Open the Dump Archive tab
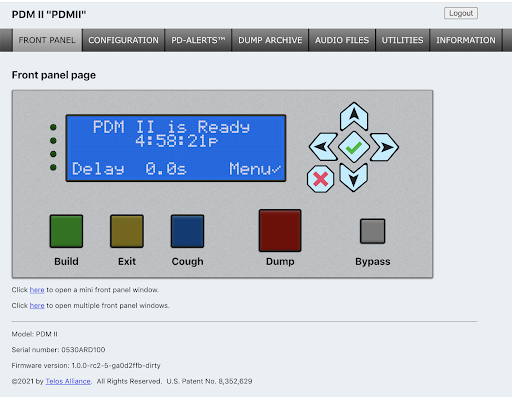This screenshot has width=512, height=397. [x=270, y=40]
